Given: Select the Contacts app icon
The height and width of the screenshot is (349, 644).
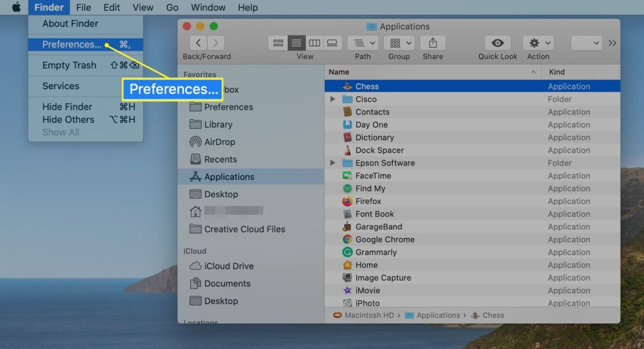Looking at the screenshot, I should 347,112.
